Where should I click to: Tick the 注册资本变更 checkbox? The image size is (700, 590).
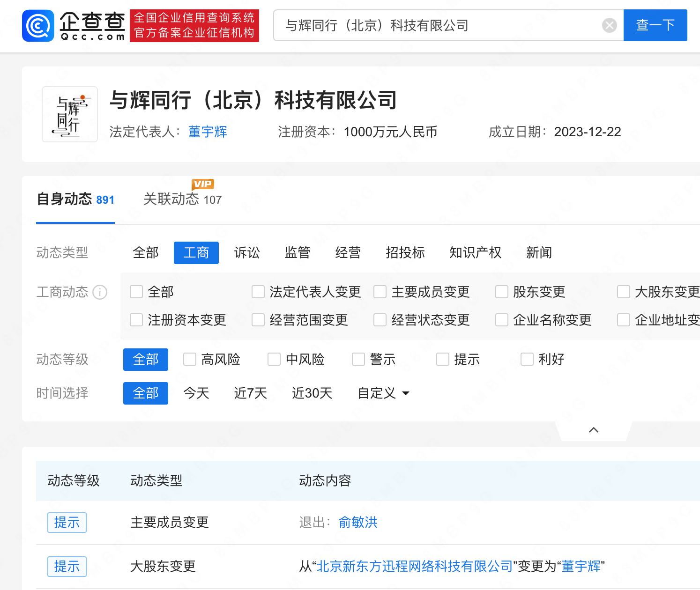tap(136, 320)
